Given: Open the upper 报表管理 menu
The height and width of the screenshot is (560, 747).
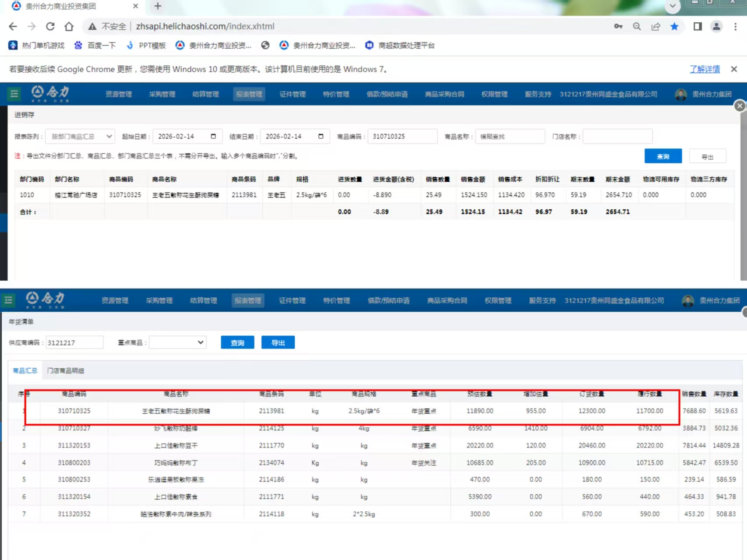Looking at the screenshot, I should click(x=249, y=94).
